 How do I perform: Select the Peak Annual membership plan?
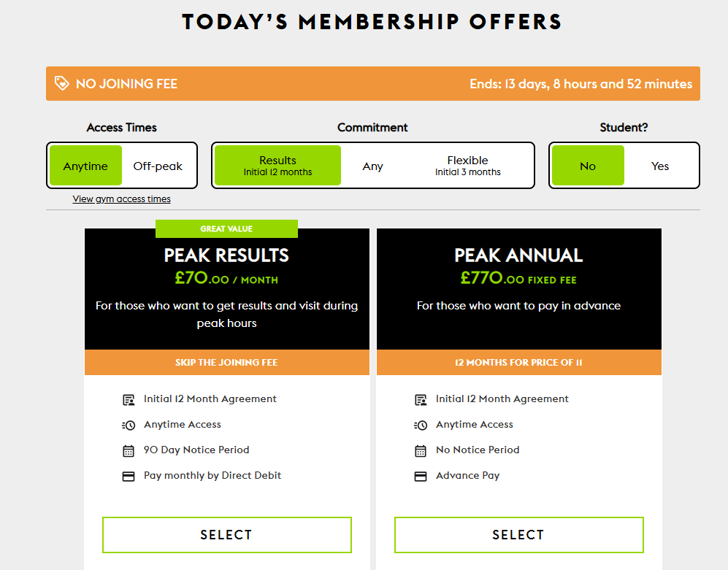[x=518, y=534]
